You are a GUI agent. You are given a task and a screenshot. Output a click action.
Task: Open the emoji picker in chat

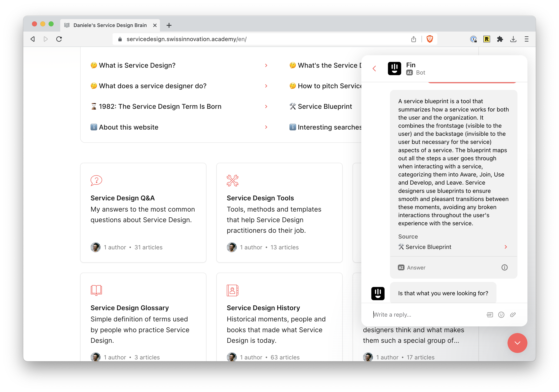[501, 315]
